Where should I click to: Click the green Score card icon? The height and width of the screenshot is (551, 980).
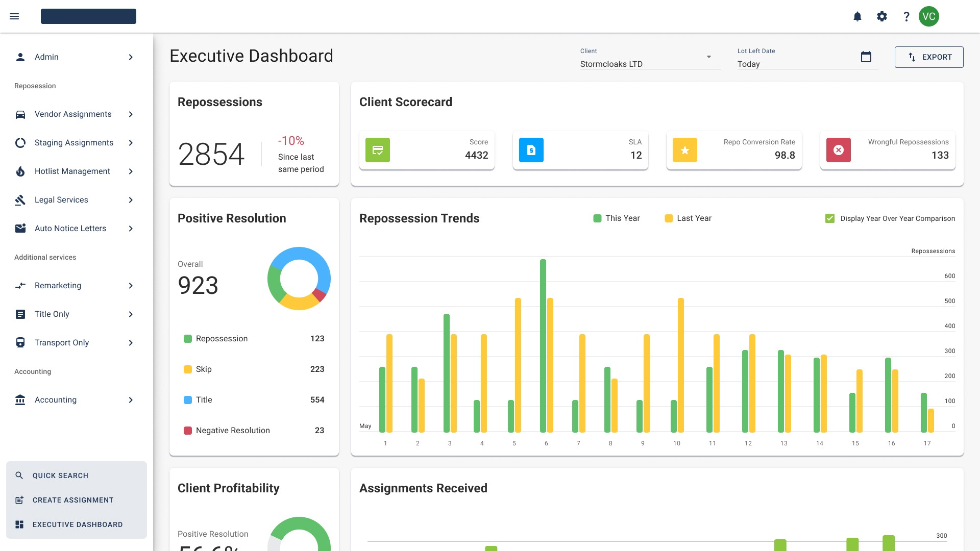click(x=378, y=150)
